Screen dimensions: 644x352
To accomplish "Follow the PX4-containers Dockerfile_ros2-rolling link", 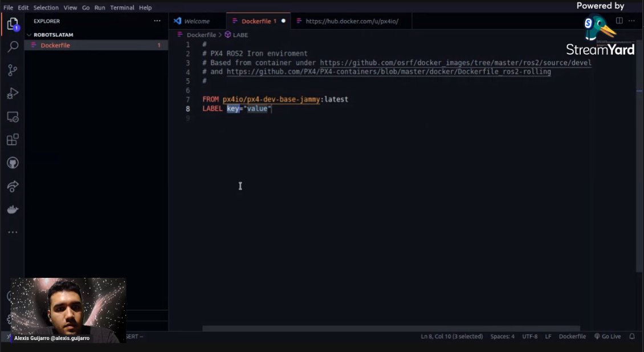I will click(x=389, y=71).
